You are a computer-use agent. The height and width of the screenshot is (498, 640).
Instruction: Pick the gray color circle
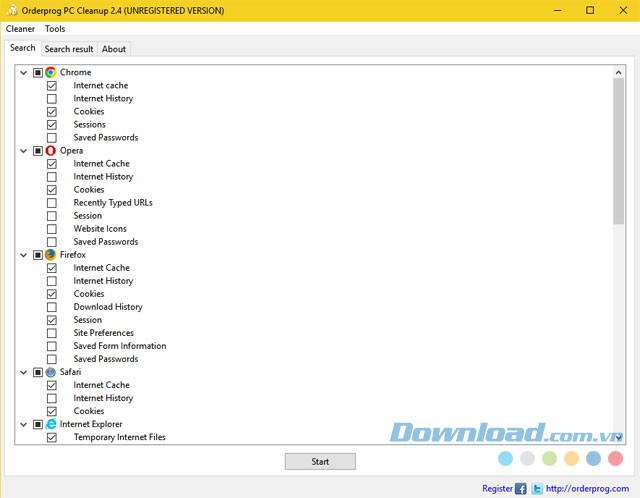coord(527,458)
